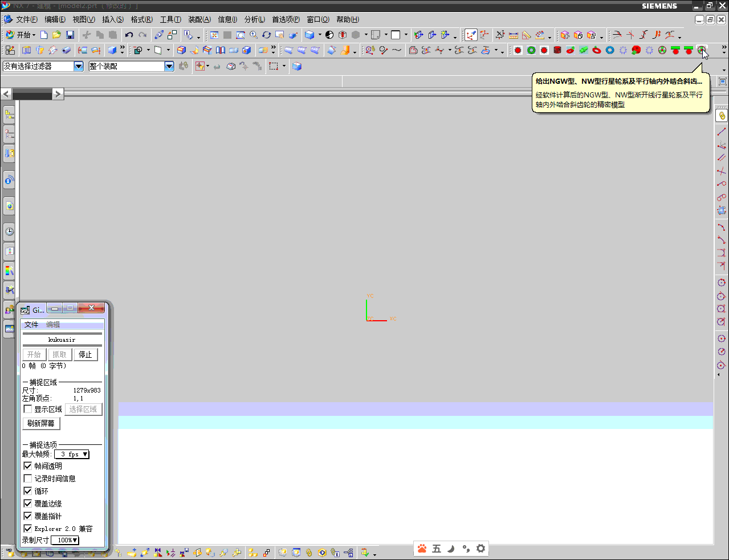Open the selection rectangle mode dropdown arrow
The width and height of the screenshot is (729, 560).
[284, 66]
